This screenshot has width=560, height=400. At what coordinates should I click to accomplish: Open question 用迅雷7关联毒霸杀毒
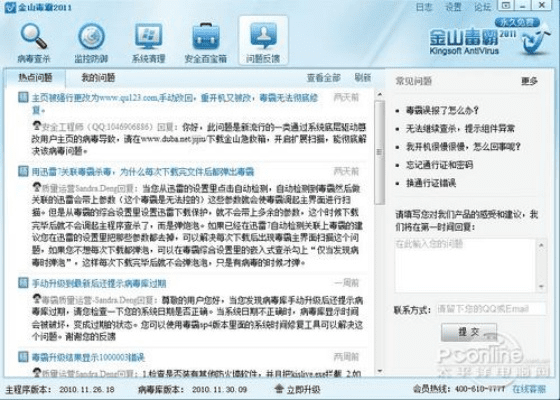tap(143, 172)
